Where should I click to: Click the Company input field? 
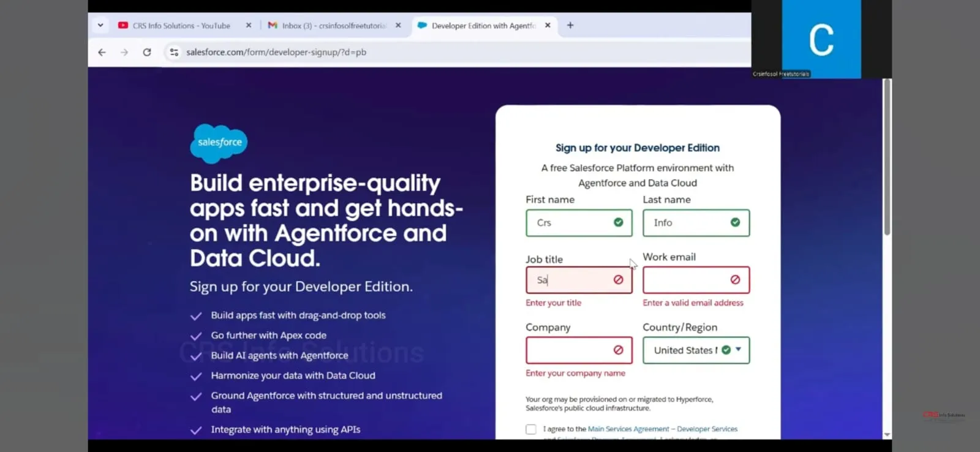point(570,350)
